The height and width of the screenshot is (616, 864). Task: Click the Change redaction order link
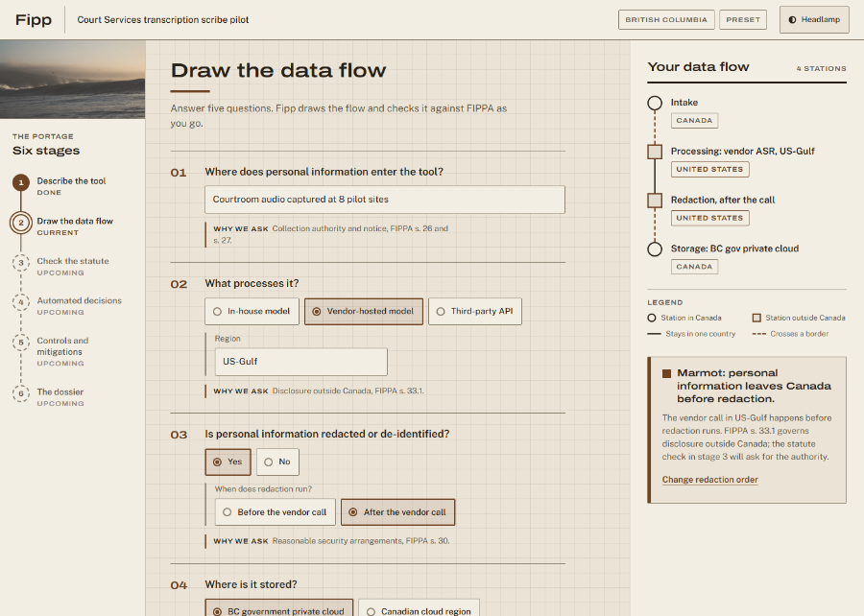(709, 480)
